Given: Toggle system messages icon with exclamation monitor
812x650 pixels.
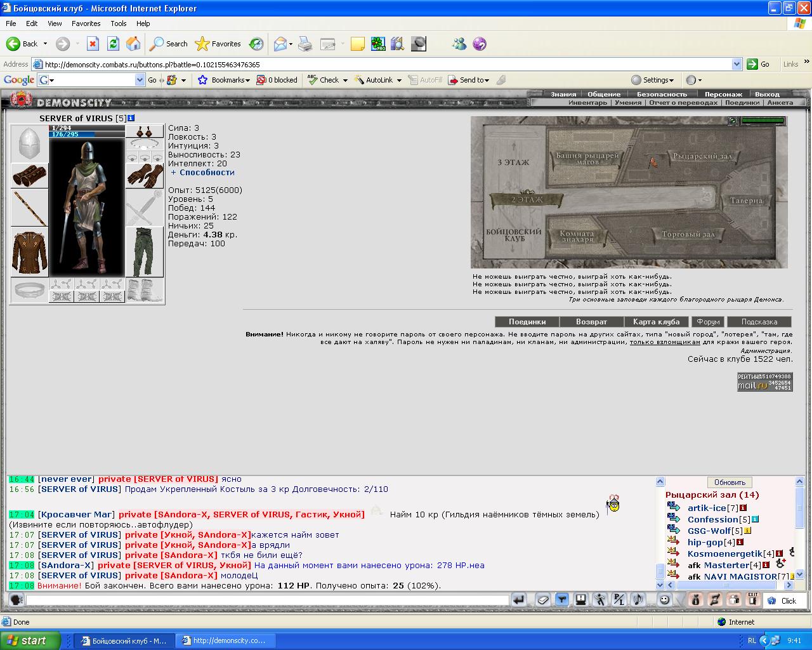Looking at the screenshot, I should [580, 600].
